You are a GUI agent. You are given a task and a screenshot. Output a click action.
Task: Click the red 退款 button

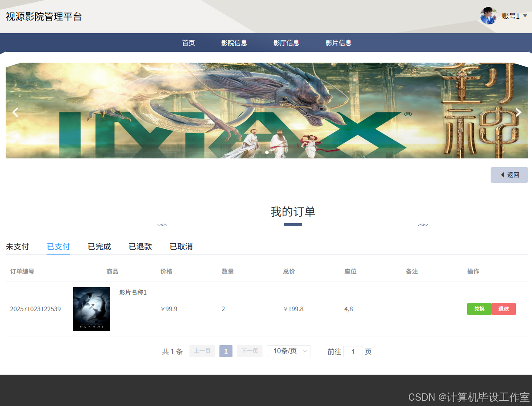pyautogui.click(x=504, y=309)
